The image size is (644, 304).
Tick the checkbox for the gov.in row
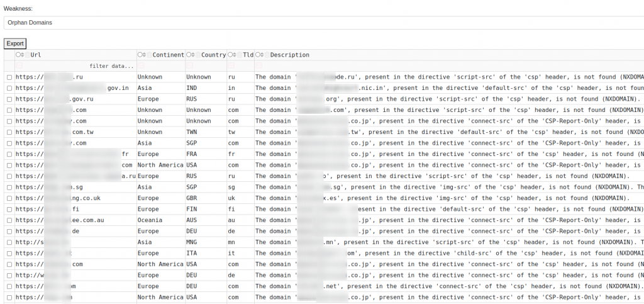(9, 88)
